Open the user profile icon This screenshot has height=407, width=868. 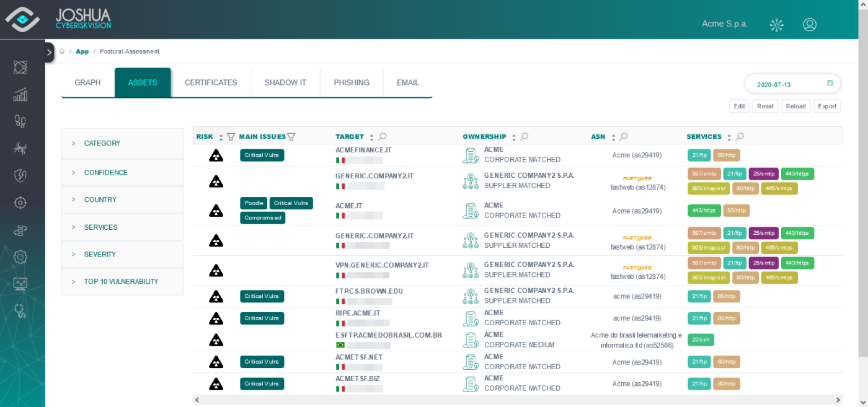click(810, 24)
